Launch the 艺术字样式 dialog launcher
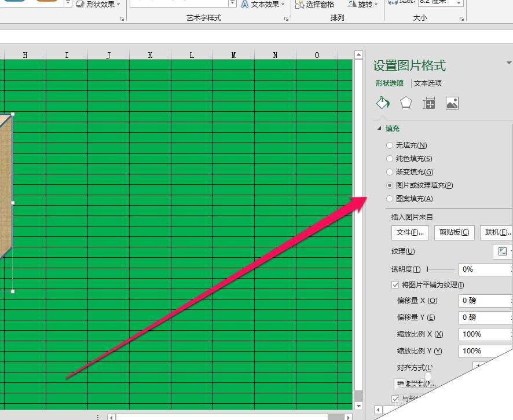Screen dimensions: 513x420 (286, 19)
